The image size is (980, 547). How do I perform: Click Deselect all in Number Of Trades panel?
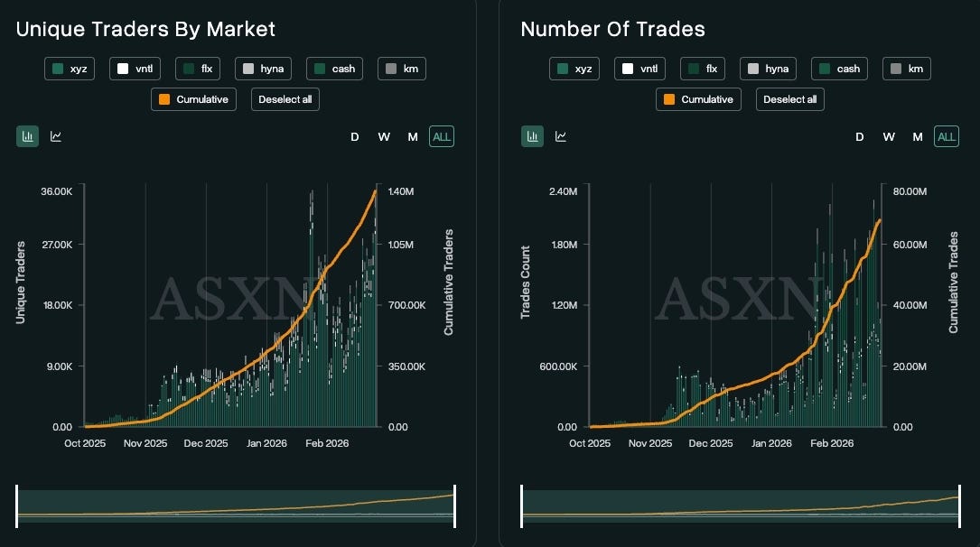click(x=790, y=99)
